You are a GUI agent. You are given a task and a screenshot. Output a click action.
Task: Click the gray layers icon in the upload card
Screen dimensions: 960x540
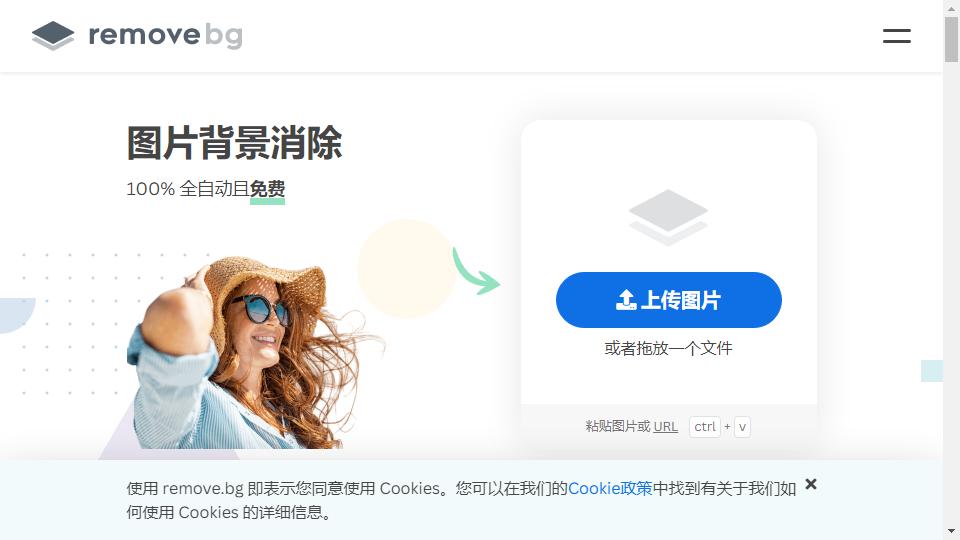point(669,217)
